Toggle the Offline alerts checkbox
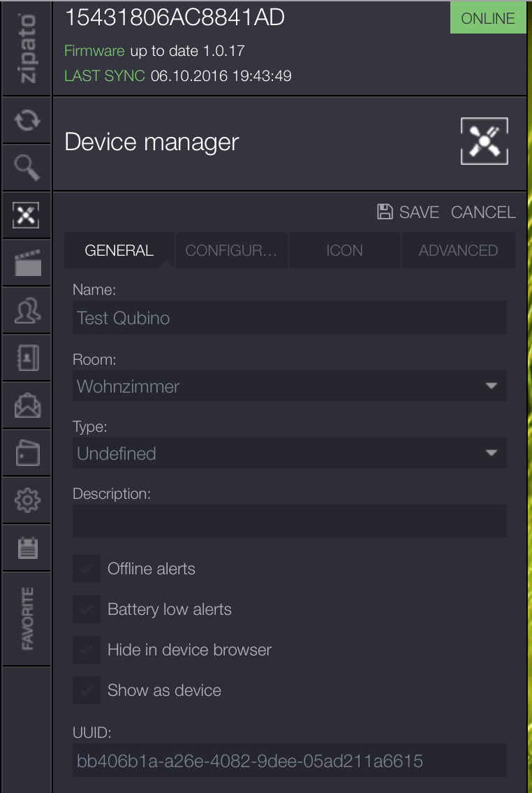The width and height of the screenshot is (532, 793). coord(87,569)
